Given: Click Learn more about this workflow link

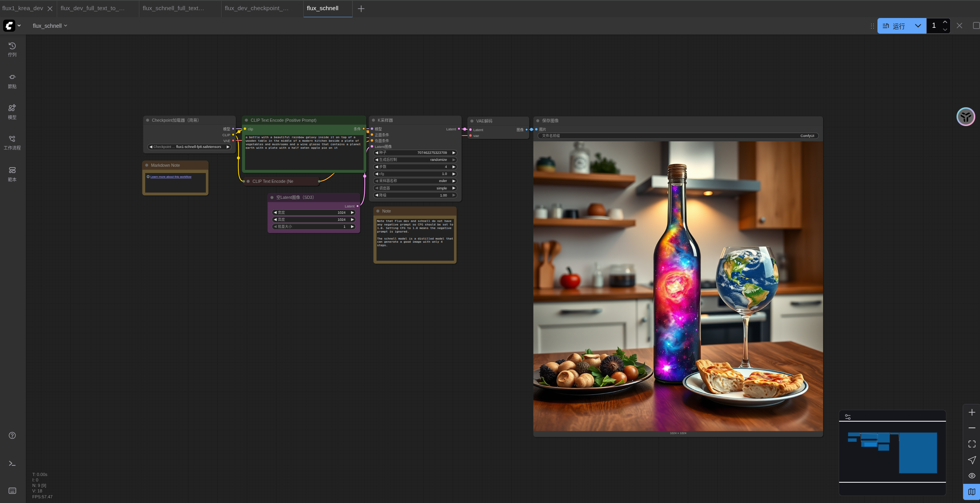Looking at the screenshot, I should tap(171, 177).
